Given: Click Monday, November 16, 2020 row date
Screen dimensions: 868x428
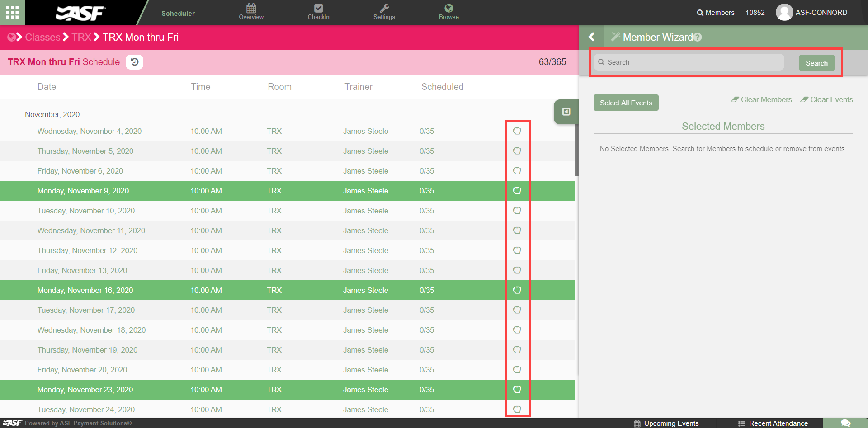Looking at the screenshot, I should tap(85, 290).
